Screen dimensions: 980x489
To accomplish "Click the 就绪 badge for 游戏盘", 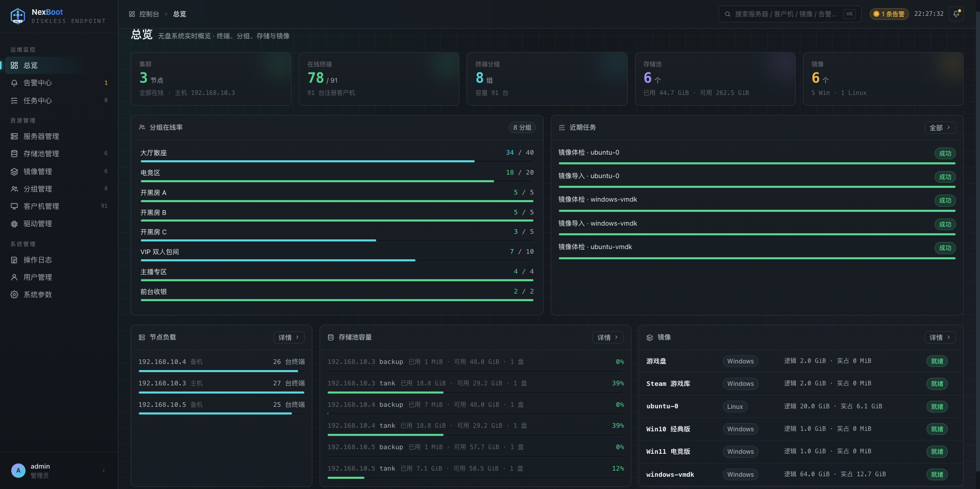I will pos(937,361).
